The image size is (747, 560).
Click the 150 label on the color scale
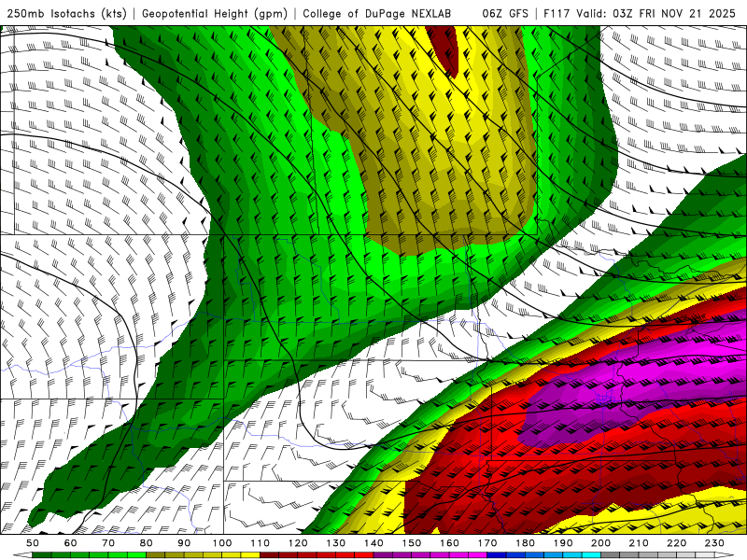[411, 543]
